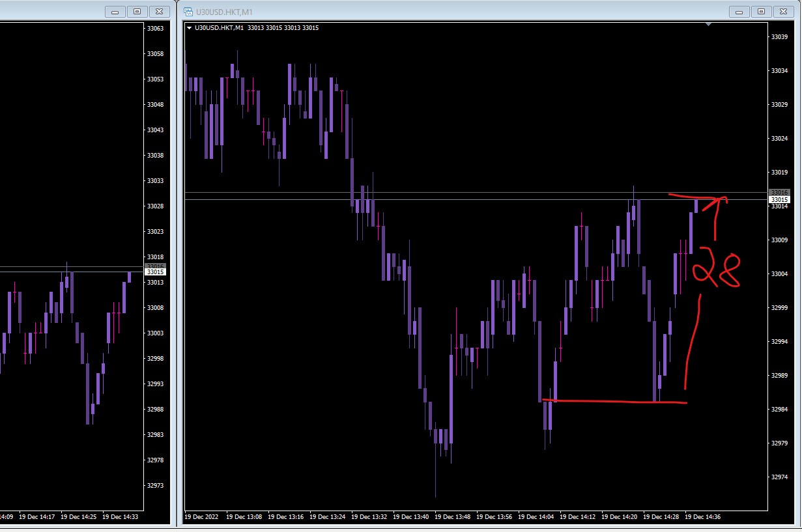
Task: Click 19 Dec 13:32 on the time axis
Action: [369, 516]
